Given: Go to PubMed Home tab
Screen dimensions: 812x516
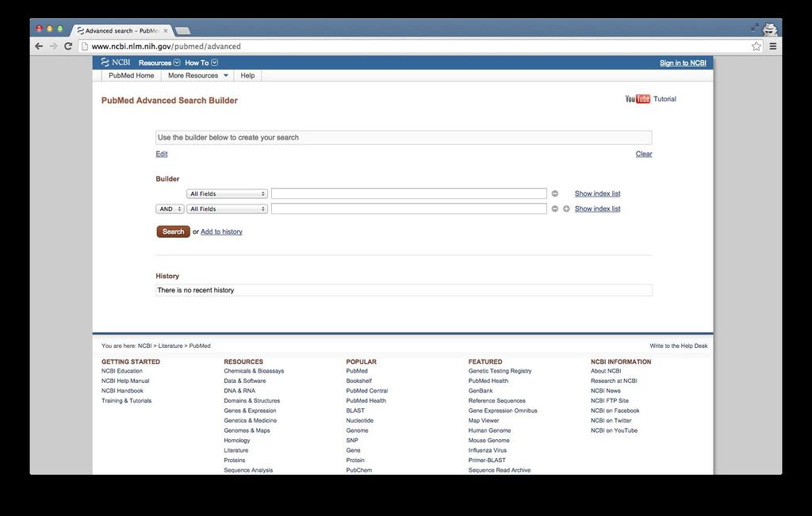Looking at the screenshot, I should coord(131,75).
